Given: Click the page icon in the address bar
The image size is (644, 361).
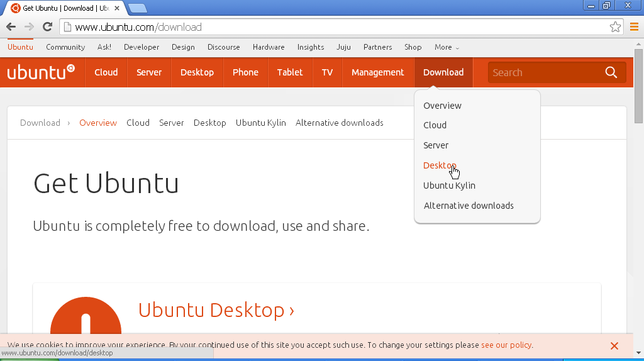Looking at the screenshot, I should pos(68,27).
